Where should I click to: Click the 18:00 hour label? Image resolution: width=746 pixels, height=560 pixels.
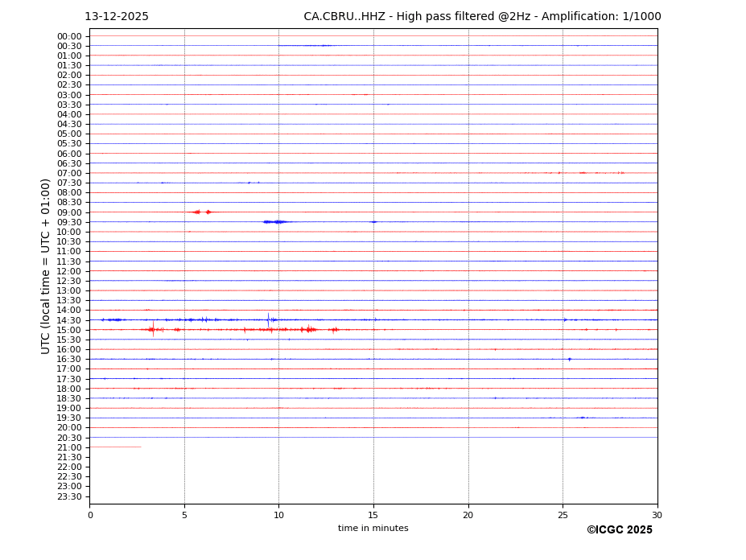69,389
